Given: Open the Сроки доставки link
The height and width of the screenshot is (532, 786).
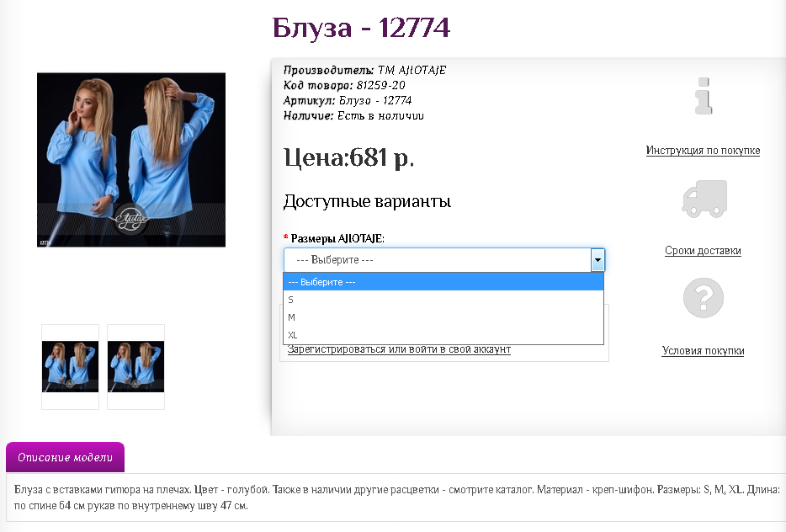Looking at the screenshot, I should 703,251.
